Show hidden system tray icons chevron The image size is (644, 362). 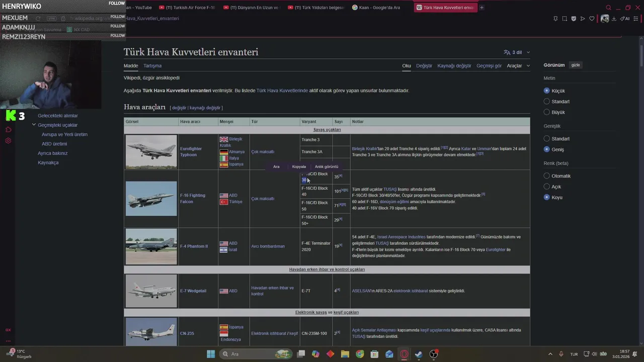[x=550, y=354]
